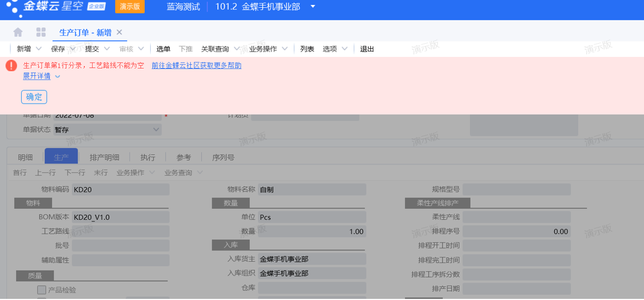This screenshot has height=300, width=644.
Task: Expand the 提交 dropdown arrow
Action: click(107, 49)
